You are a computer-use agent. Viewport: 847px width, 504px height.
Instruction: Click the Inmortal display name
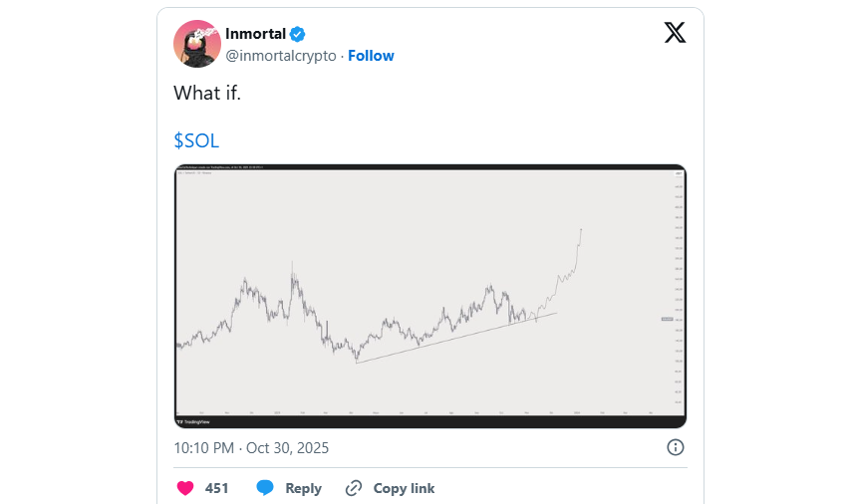(255, 34)
